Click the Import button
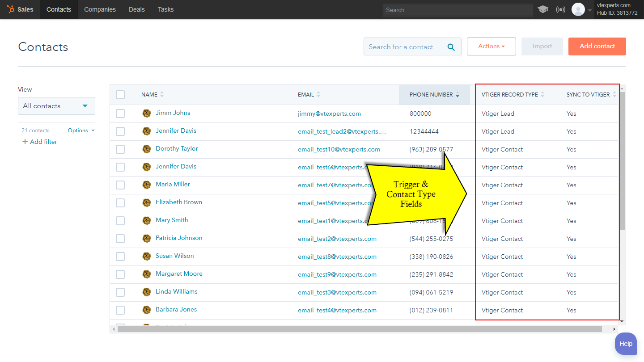 pos(542,46)
